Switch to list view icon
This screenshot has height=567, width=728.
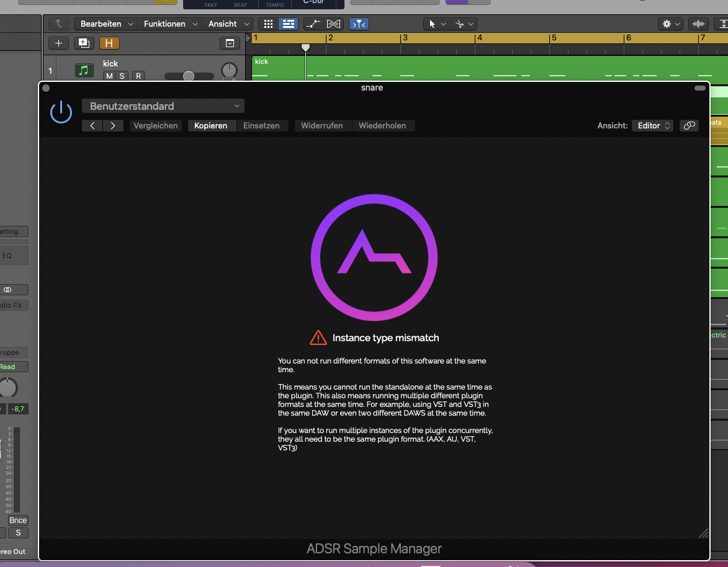[289, 24]
